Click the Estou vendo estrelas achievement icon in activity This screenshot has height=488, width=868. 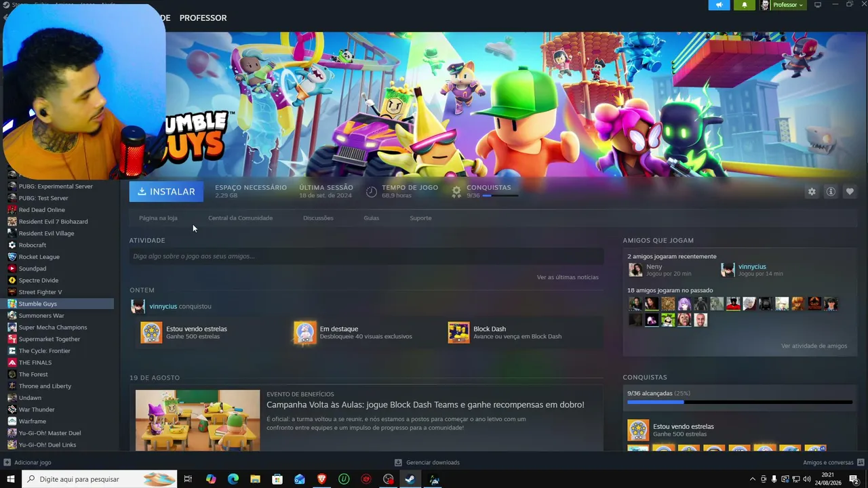click(151, 332)
